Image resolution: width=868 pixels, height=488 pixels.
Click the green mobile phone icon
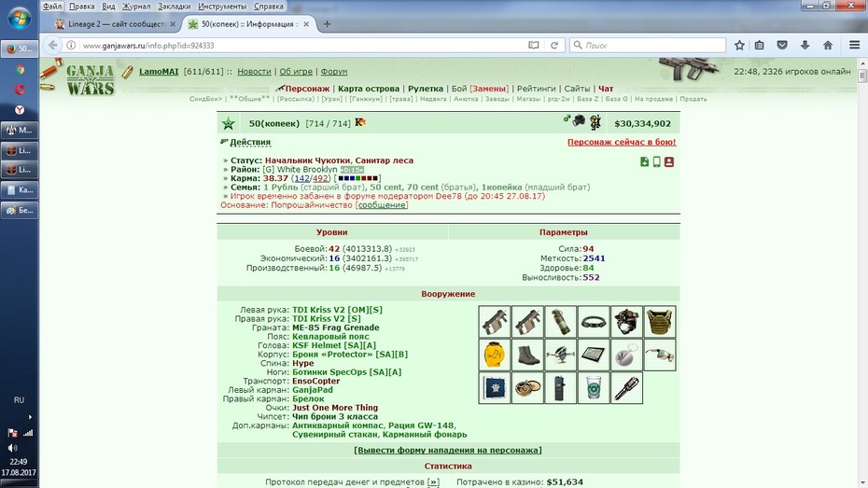pos(656,161)
